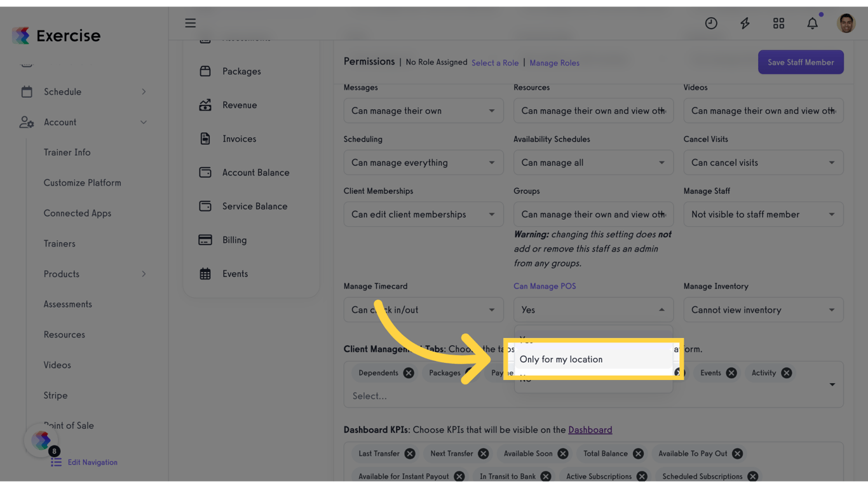Click the Can Manage POS label link
868x488 pixels.
545,287
